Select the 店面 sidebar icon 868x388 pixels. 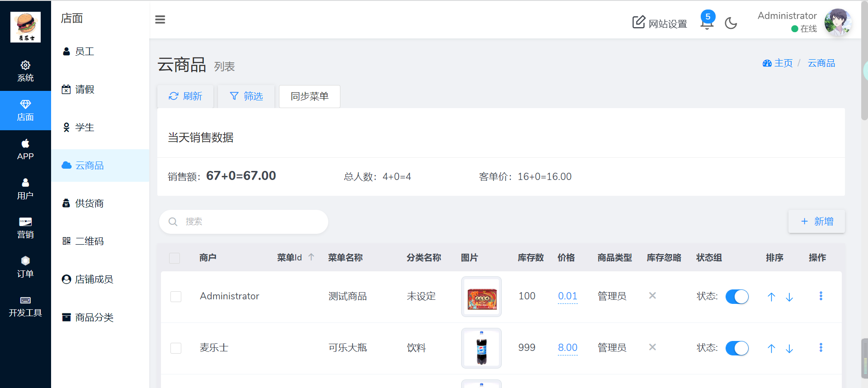tap(25, 110)
